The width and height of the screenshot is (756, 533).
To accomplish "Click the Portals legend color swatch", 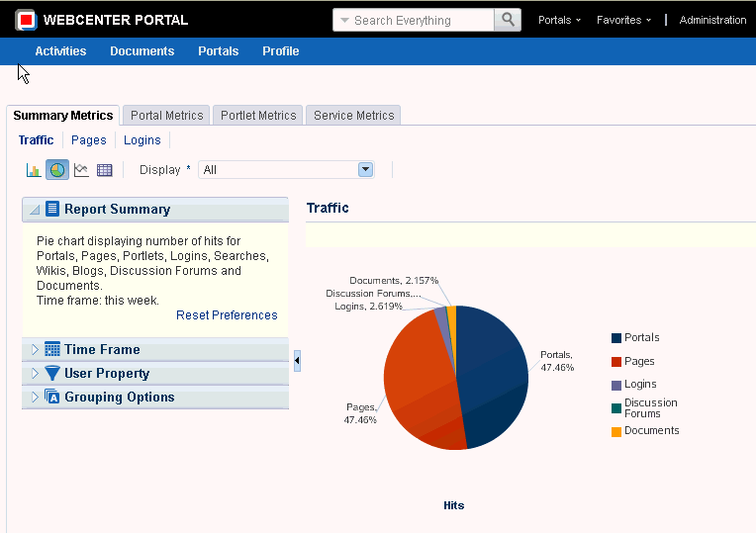I will [x=616, y=338].
